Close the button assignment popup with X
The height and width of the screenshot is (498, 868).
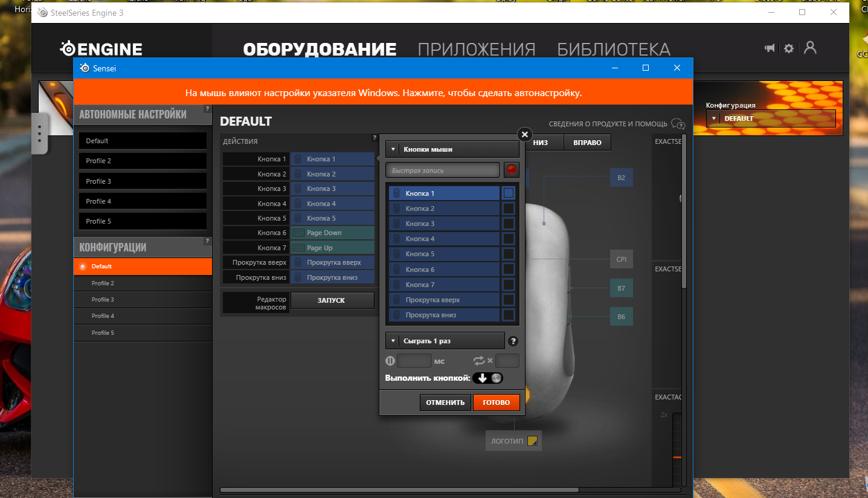click(524, 134)
